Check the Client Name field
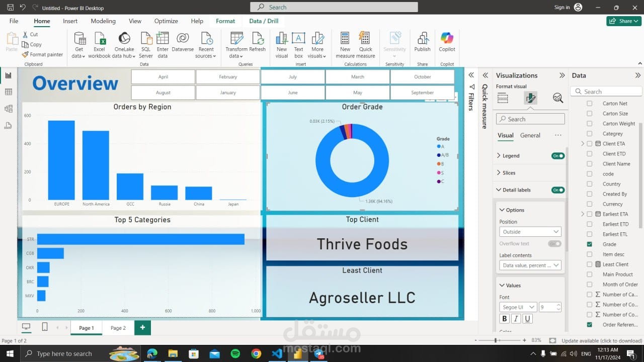Screen dimensions: 644x362 tap(589, 164)
